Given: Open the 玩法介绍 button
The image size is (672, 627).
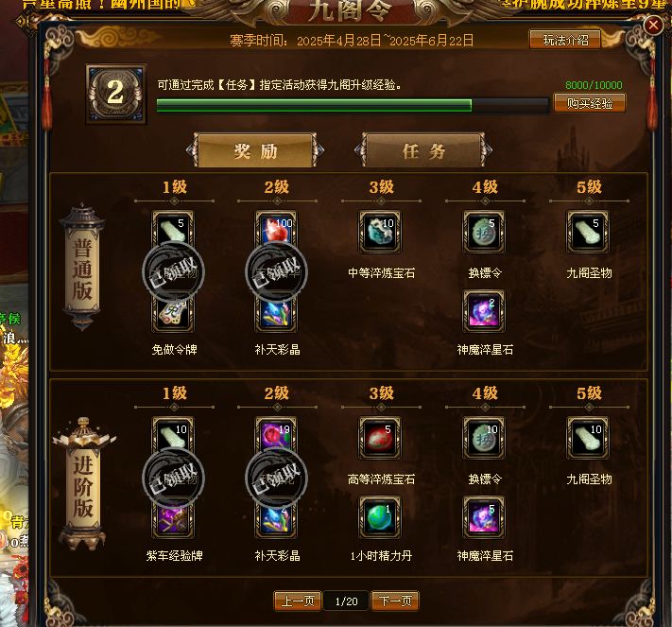Looking at the screenshot, I should [565, 41].
